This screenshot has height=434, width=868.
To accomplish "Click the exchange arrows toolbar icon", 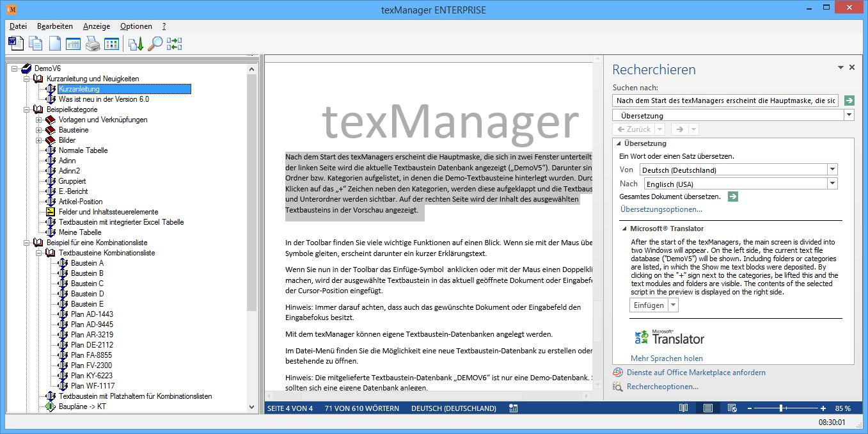I will (x=174, y=44).
